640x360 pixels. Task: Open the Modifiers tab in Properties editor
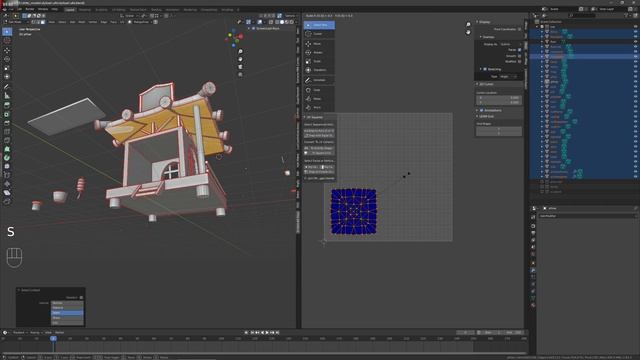tap(533, 270)
